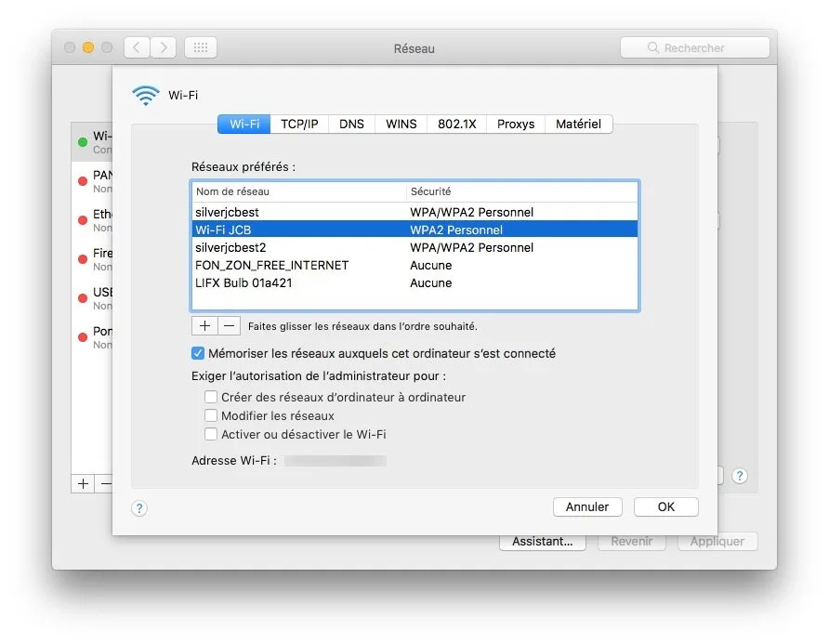The image size is (829, 644).
Task: Click the yellow minimize window button
Action: (x=88, y=47)
